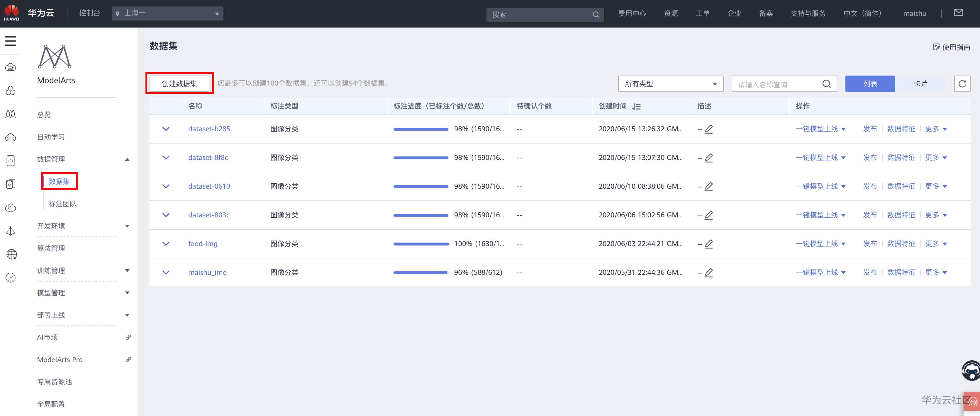Click 发布 for dataset-0610
This screenshot has height=416, width=980.
click(870, 187)
